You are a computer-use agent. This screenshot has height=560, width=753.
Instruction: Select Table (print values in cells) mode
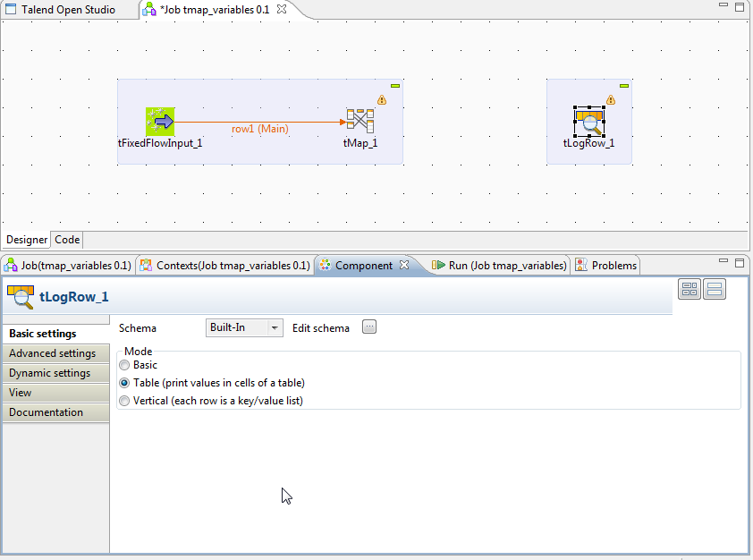pyautogui.click(x=124, y=383)
